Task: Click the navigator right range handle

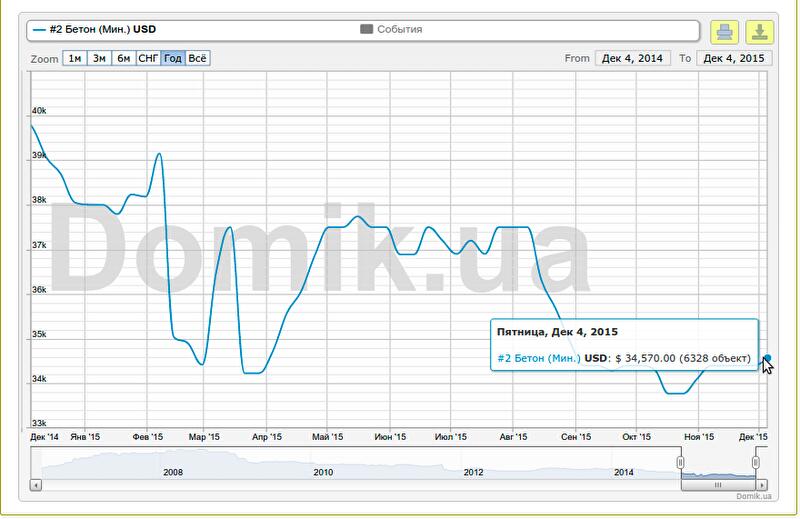Action: 756,463
